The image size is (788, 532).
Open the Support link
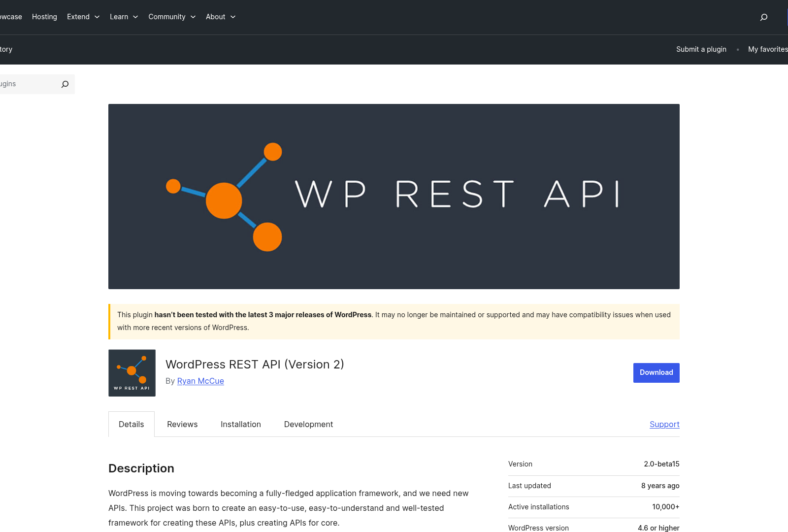664,424
